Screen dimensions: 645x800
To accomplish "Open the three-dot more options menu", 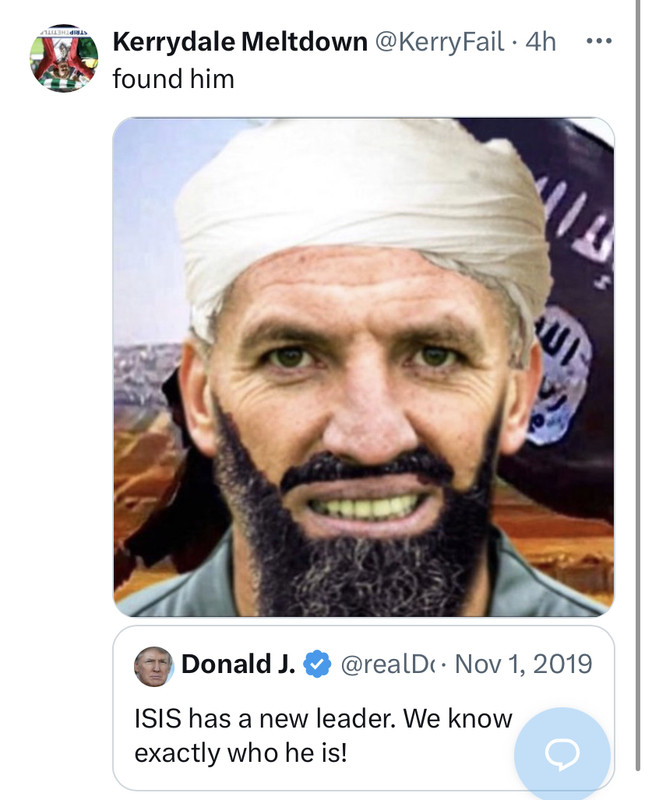I will click(599, 41).
